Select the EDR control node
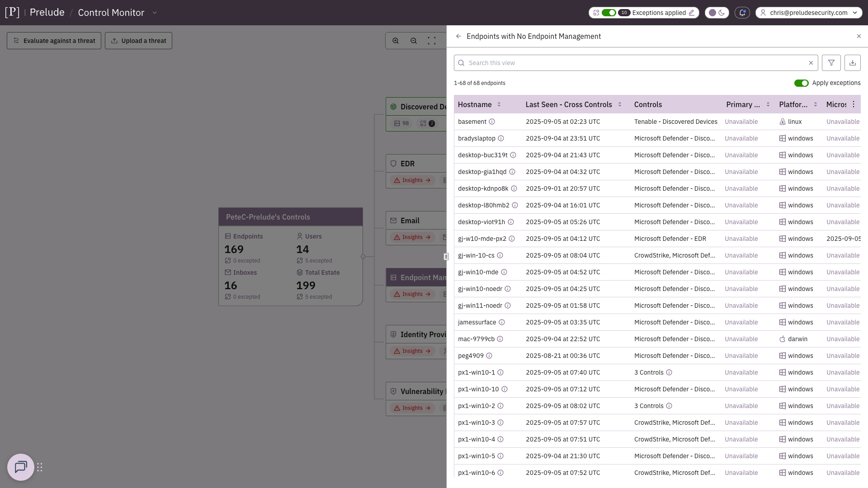Screen dimensions: 868x488 point(416,164)
